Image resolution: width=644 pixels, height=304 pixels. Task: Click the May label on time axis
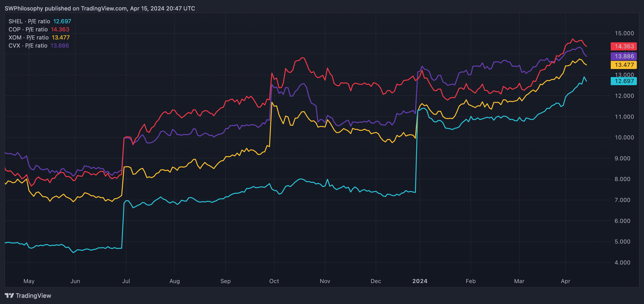point(29,281)
